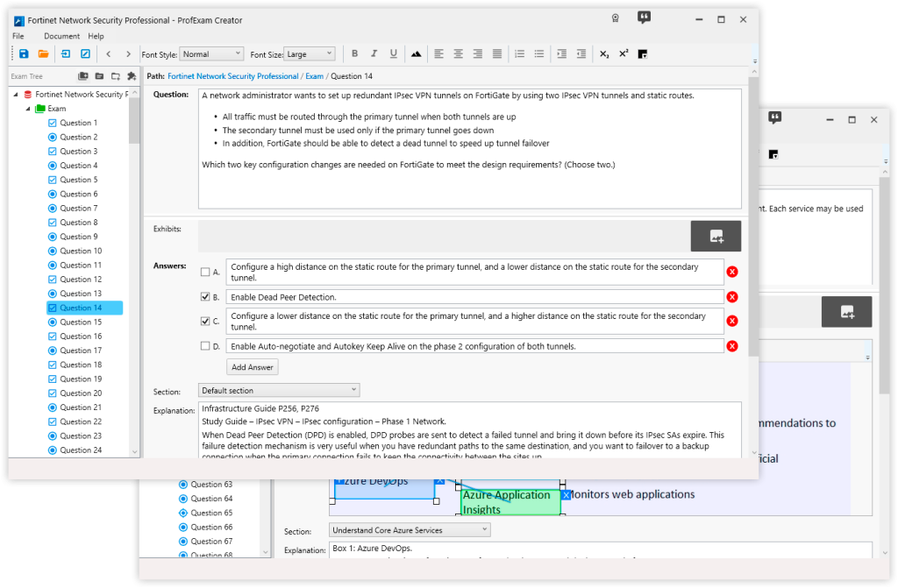The height and width of the screenshot is (588, 898).
Task: Insert a numbered list
Action: click(519, 53)
